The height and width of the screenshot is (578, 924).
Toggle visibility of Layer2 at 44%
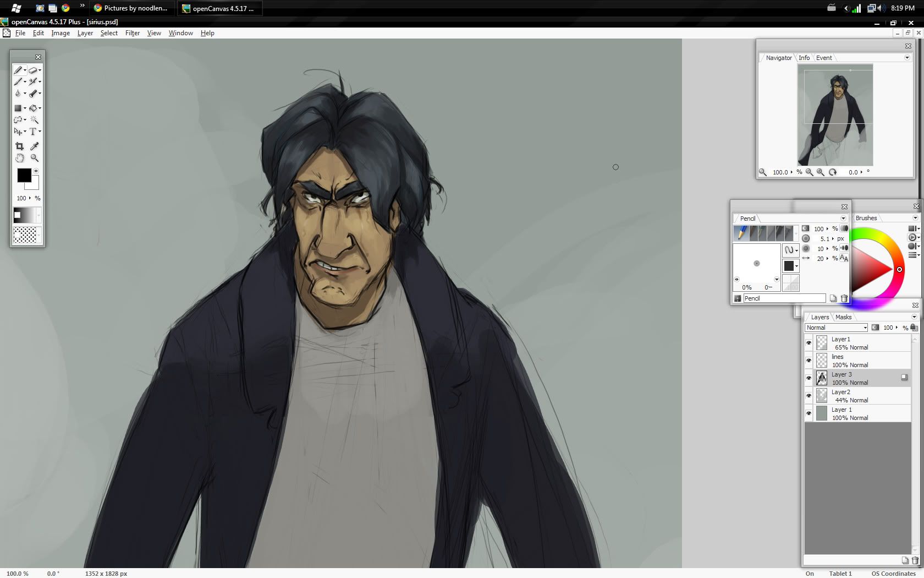pyautogui.click(x=809, y=396)
